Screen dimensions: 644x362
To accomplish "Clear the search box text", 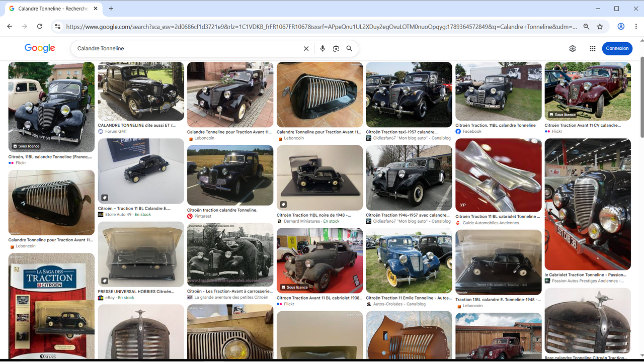I will pos(306,49).
